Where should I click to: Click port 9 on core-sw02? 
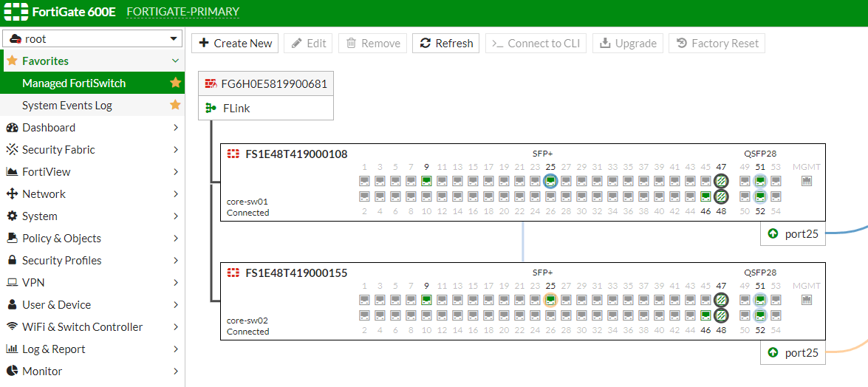click(x=426, y=300)
